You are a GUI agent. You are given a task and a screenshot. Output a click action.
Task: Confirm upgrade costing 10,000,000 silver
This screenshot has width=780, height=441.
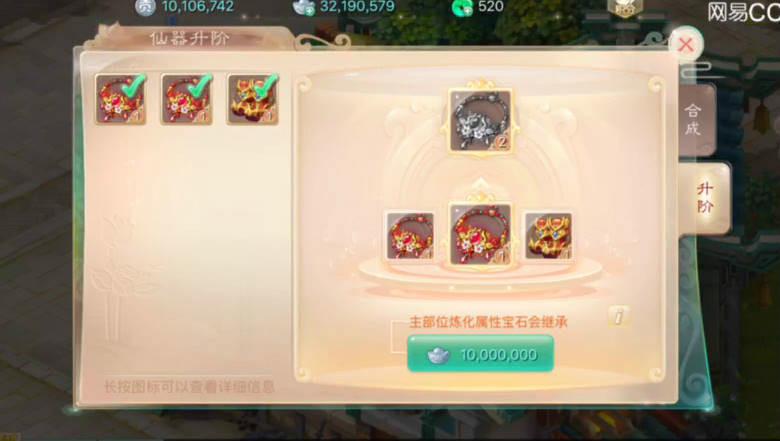480,353
